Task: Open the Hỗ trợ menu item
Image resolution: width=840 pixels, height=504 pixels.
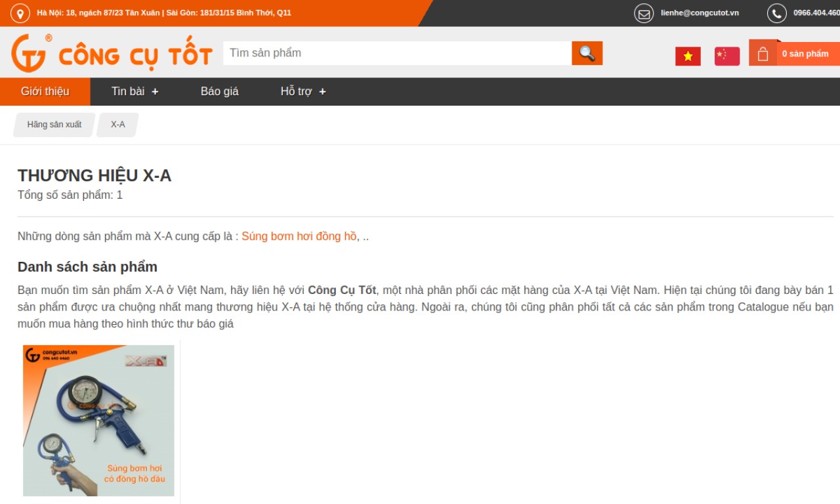Action: click(x=296, y=91)
